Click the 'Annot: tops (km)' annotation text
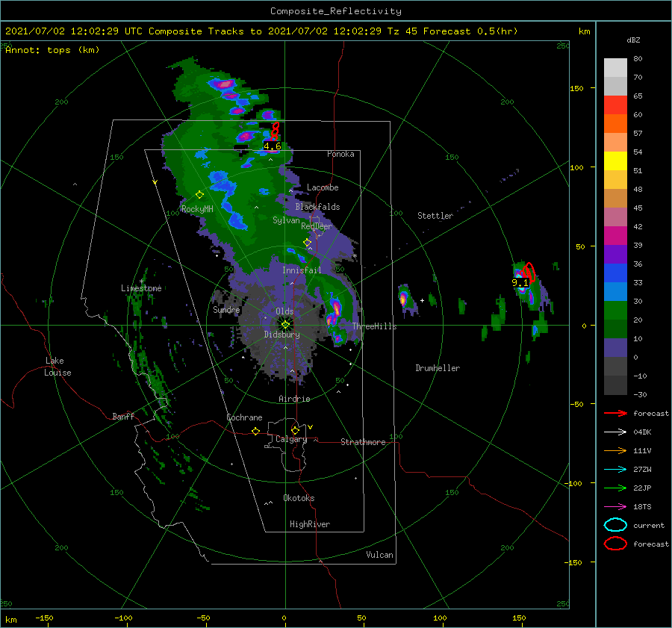This screenshot has height=628, width=672. click(x=52, y=50)
